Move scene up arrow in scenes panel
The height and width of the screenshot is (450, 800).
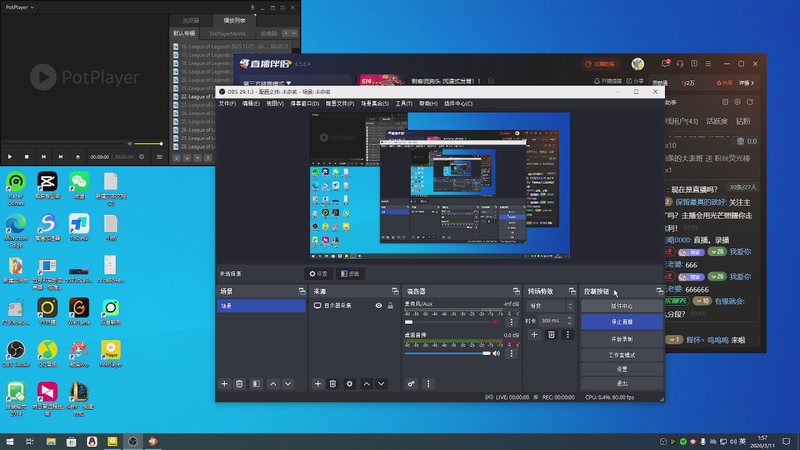click(273, 384)
